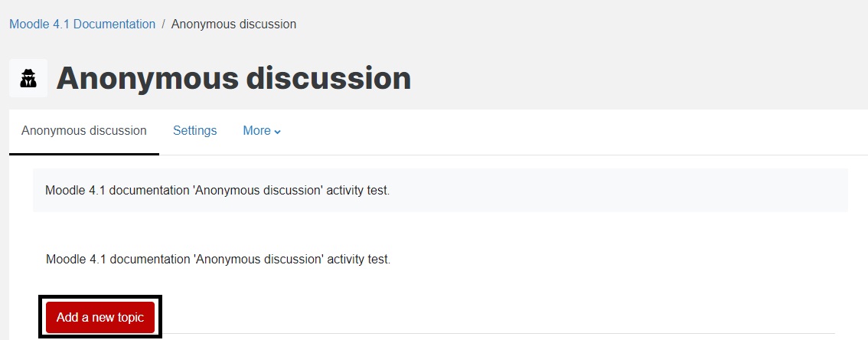The width and height of the screenshot is (868, 340).
Task: Click the word Anonymous in the page heading
Action: click(x=147, y=78)
